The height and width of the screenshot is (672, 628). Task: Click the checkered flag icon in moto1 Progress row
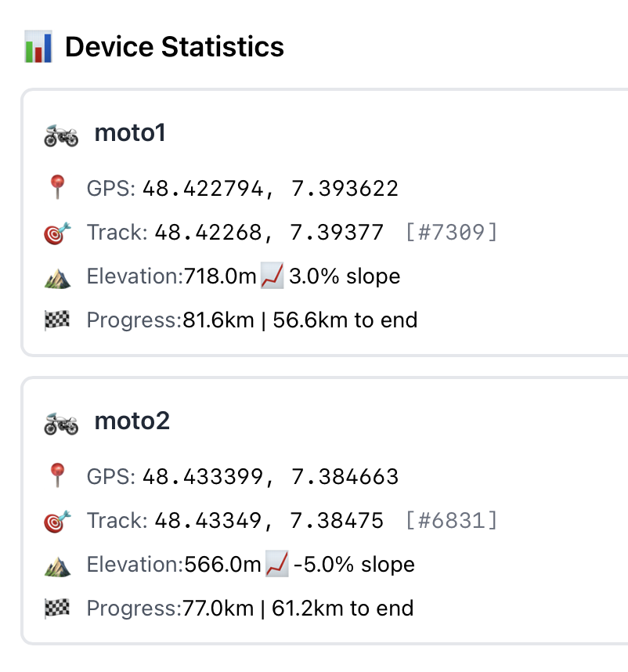tap(57, 320)
